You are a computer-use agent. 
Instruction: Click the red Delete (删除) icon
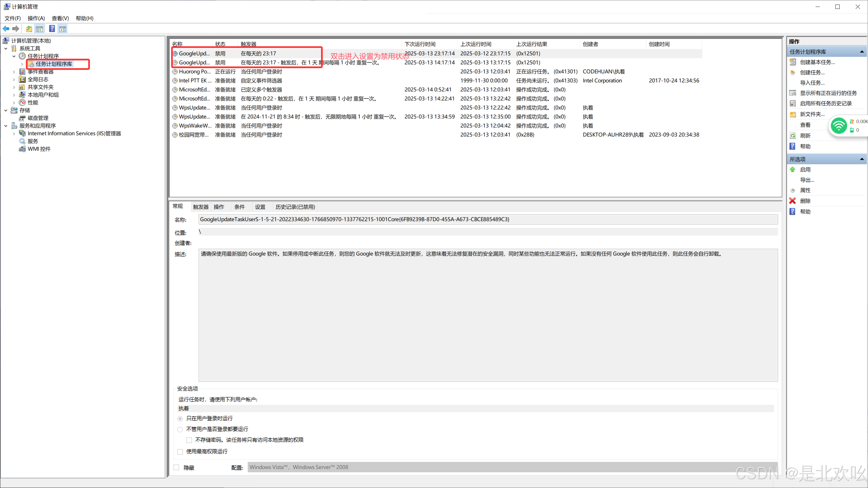coord(792,201)
